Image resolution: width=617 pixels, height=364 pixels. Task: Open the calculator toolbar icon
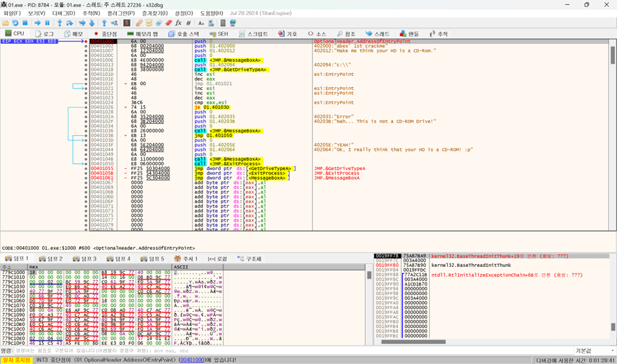[x=223, y=23]
